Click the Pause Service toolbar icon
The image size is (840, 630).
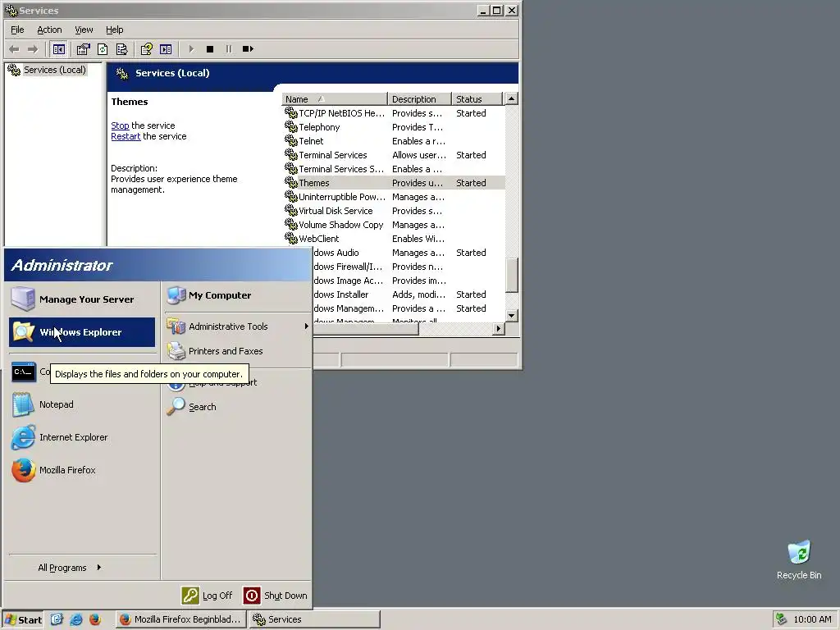[229, 49]
